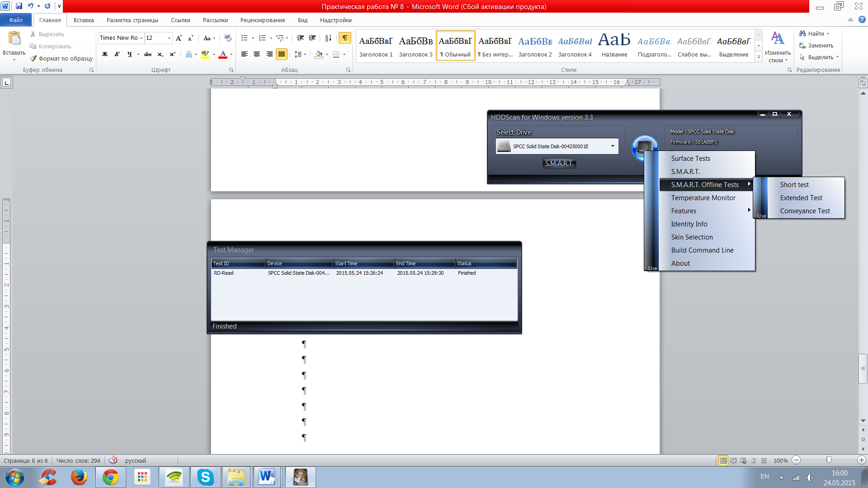
Task: Switch to the Вид tab
Action: click(302, 20)
